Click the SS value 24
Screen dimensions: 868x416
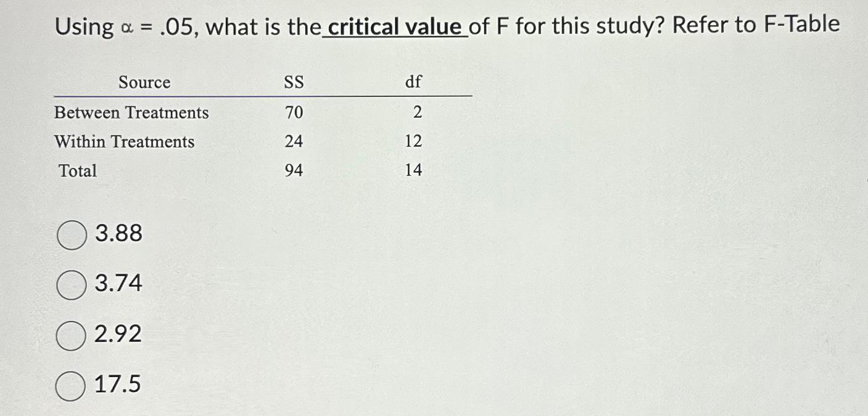(294, 142)
